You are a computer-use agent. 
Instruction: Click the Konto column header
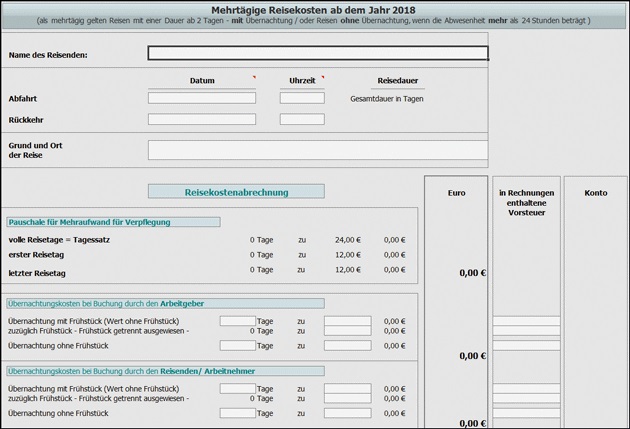pyautogui.click(x=595, y=193)
